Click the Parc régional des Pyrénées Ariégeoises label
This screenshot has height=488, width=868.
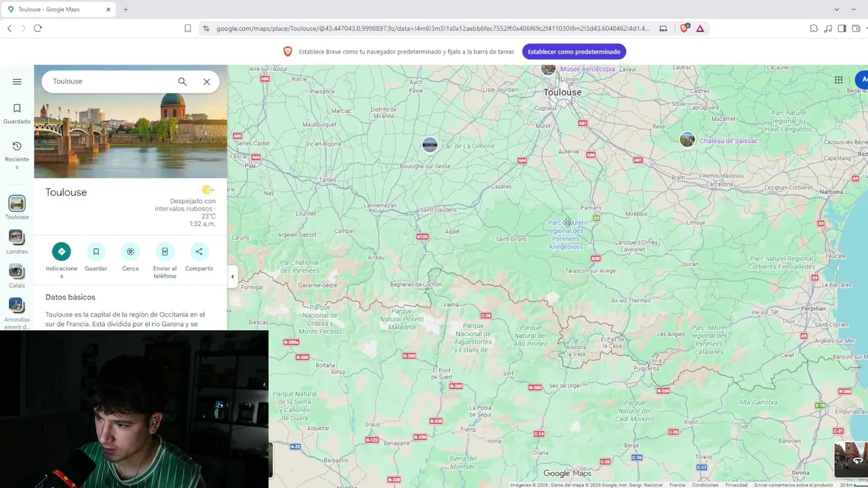click(566, 235)
